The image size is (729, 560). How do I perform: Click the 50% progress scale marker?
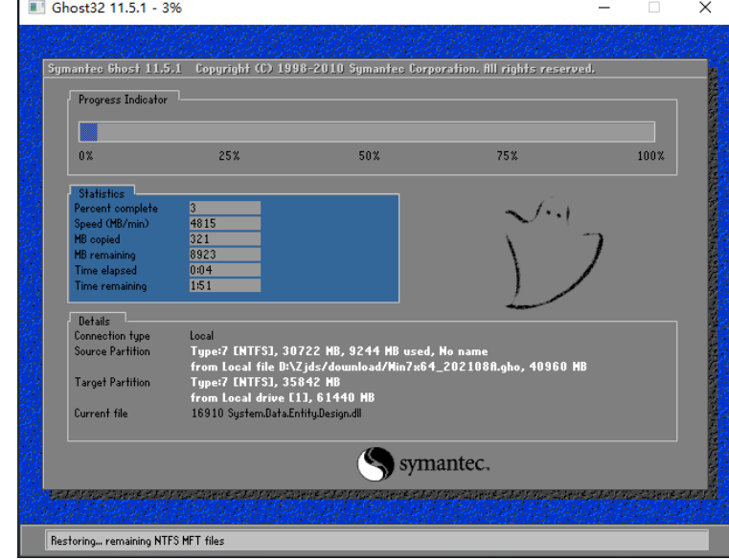pyautogui.click(x=369, y=156)
